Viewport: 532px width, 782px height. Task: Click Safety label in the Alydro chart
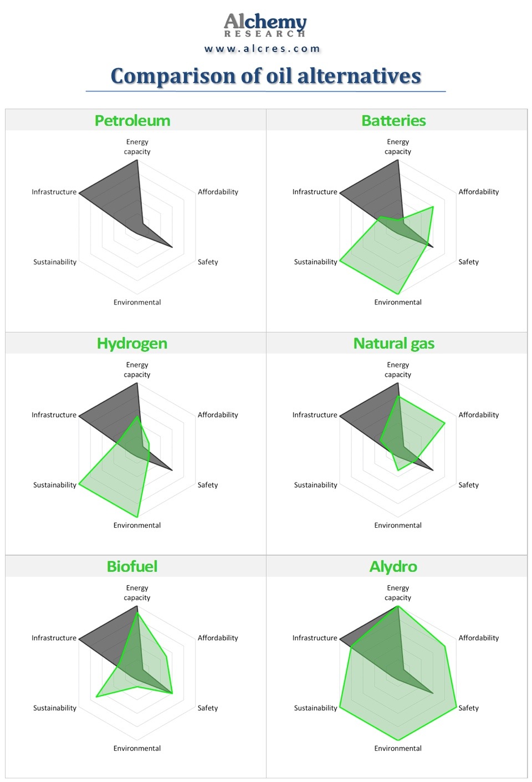click(468, 708)
